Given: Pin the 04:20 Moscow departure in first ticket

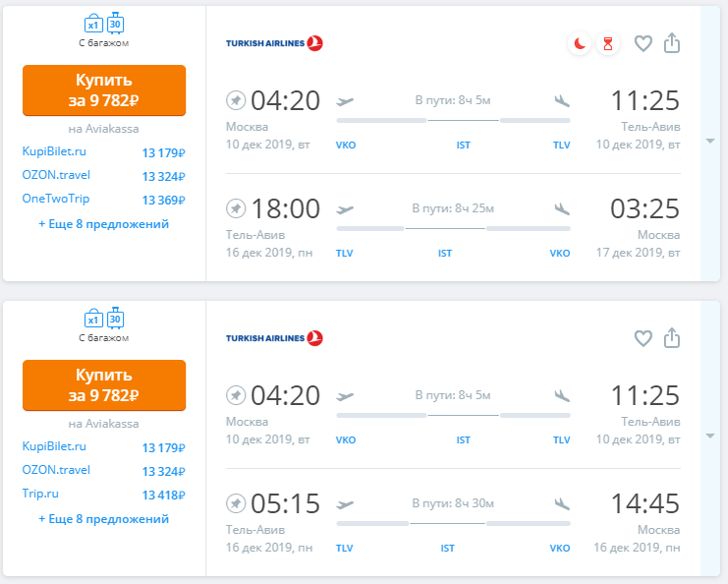Looking at the screenshot, I should (236, 100).
